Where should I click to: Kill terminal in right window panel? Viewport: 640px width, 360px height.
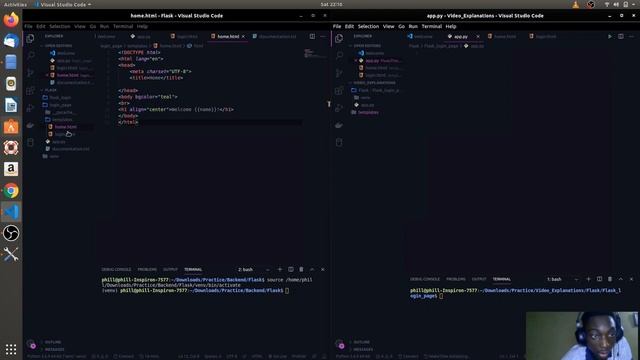click(610, 279)
